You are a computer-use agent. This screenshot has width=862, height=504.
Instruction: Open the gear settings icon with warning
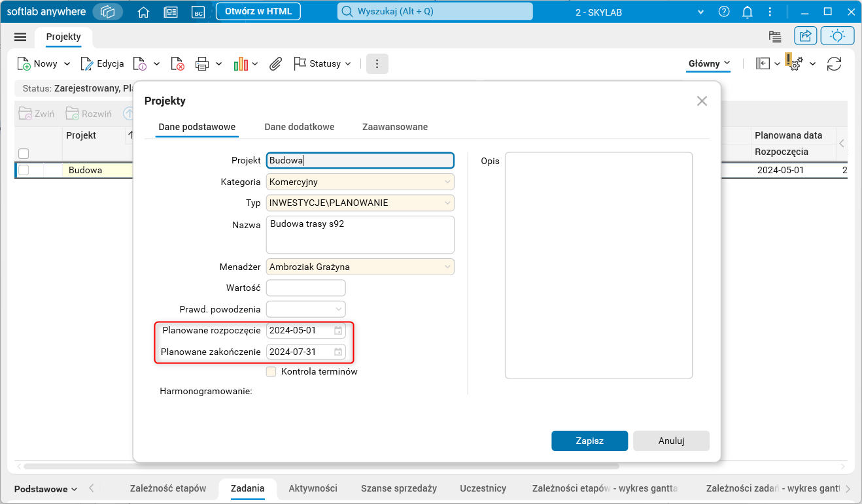[794, 62]
